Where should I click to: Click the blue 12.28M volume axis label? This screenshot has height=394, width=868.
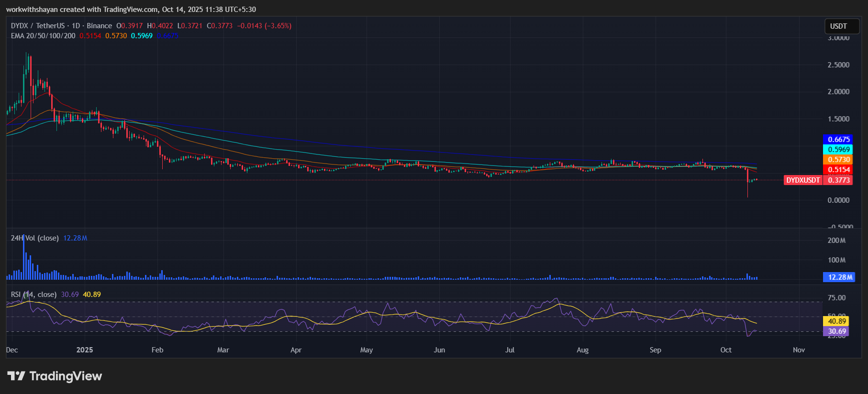coord(840,277)
